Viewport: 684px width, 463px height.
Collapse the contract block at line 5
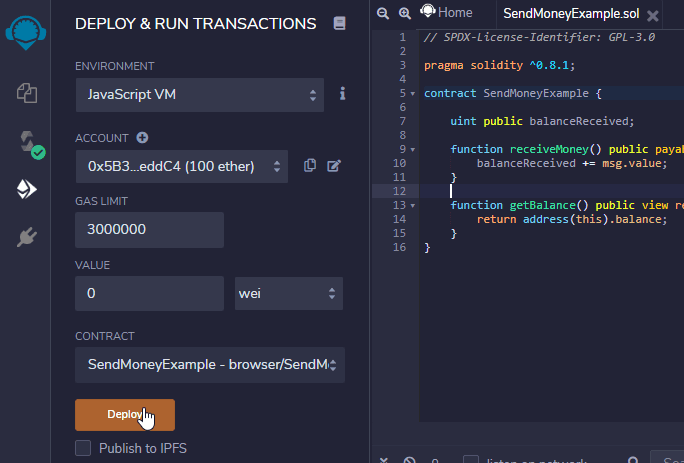click(x=413, y=94)
